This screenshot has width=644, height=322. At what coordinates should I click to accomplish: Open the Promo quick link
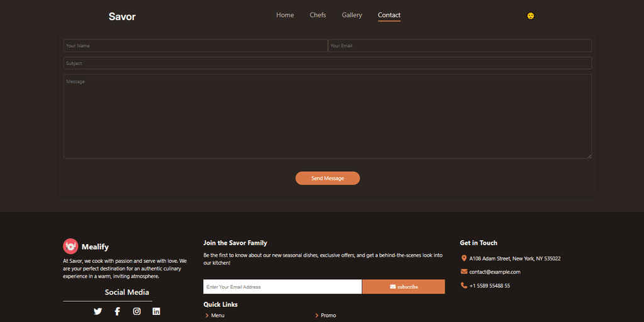[x=328, y=316]
